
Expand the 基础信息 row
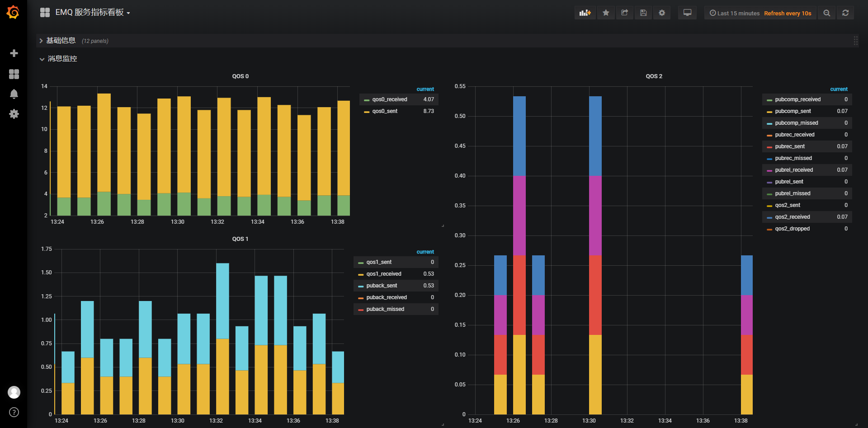[x=61, y=41]
